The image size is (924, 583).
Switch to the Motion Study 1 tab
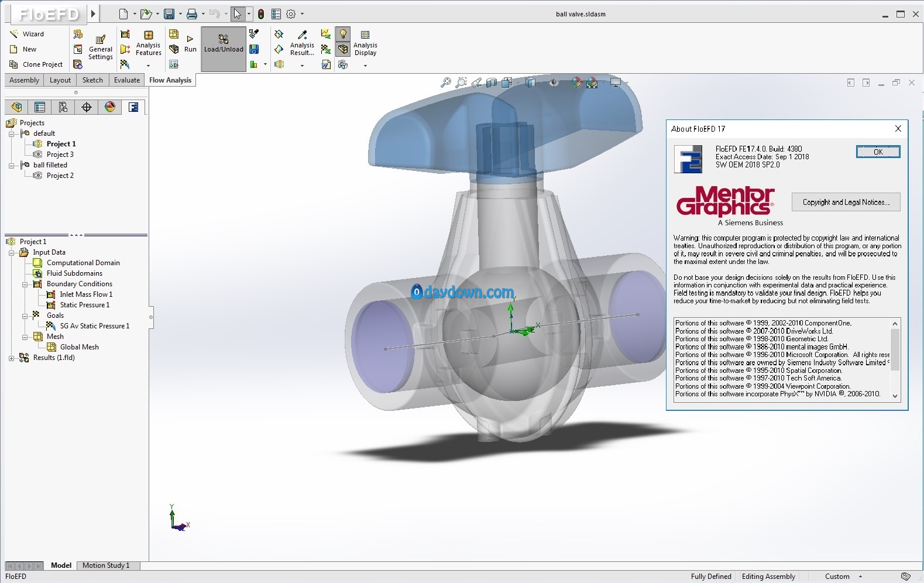click(x=106, y=565)
